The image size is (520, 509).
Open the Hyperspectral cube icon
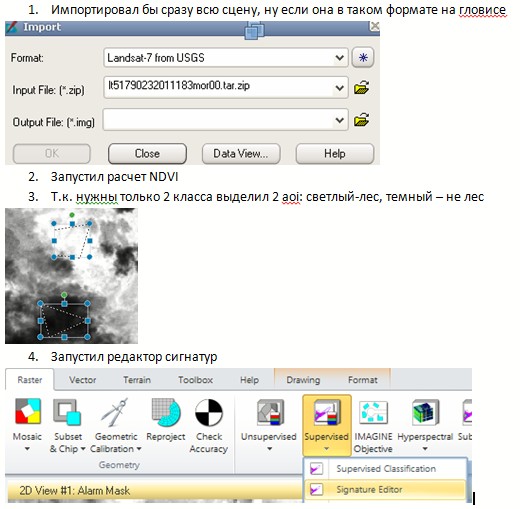point(425,412)
